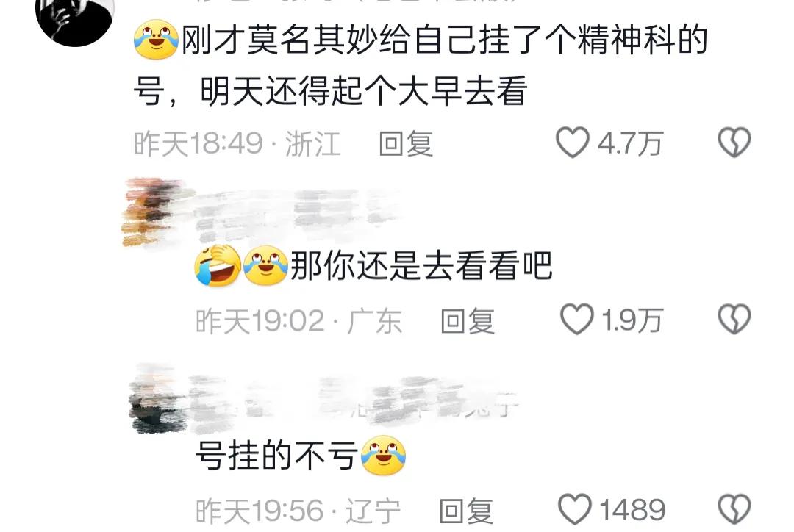Open the blurred avatar of 辽宁 replier
Viewport: 794px width, 532px height.
158,400
